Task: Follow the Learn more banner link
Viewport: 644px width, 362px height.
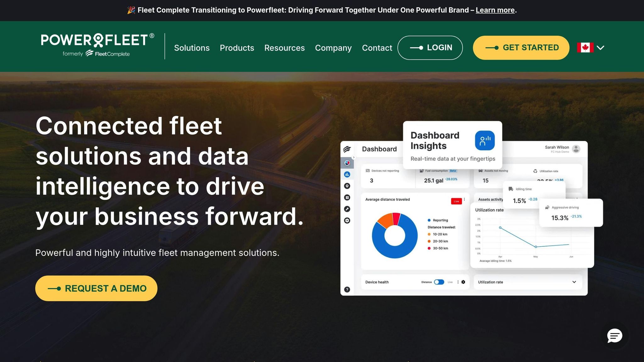Action: tap(495, 10)
